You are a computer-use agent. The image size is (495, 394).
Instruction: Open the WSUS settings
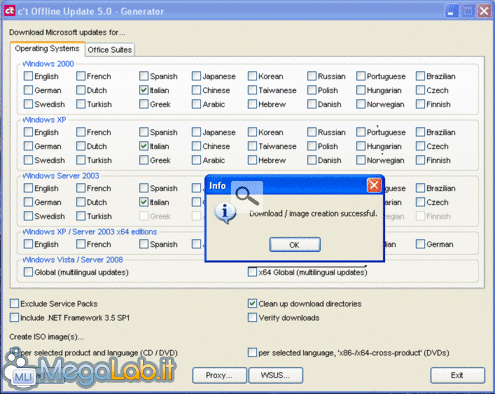(275, 375)
